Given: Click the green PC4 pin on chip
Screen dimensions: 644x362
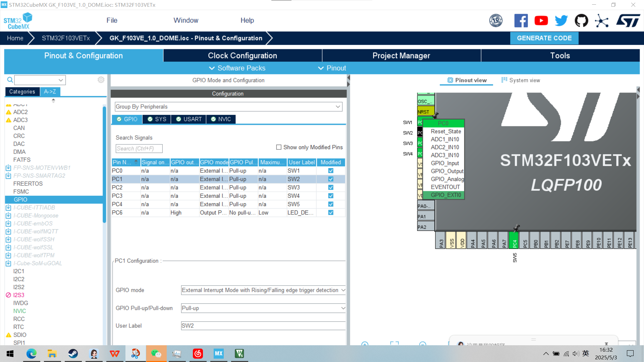Looking at the screenshot, I should coord(514,241).
